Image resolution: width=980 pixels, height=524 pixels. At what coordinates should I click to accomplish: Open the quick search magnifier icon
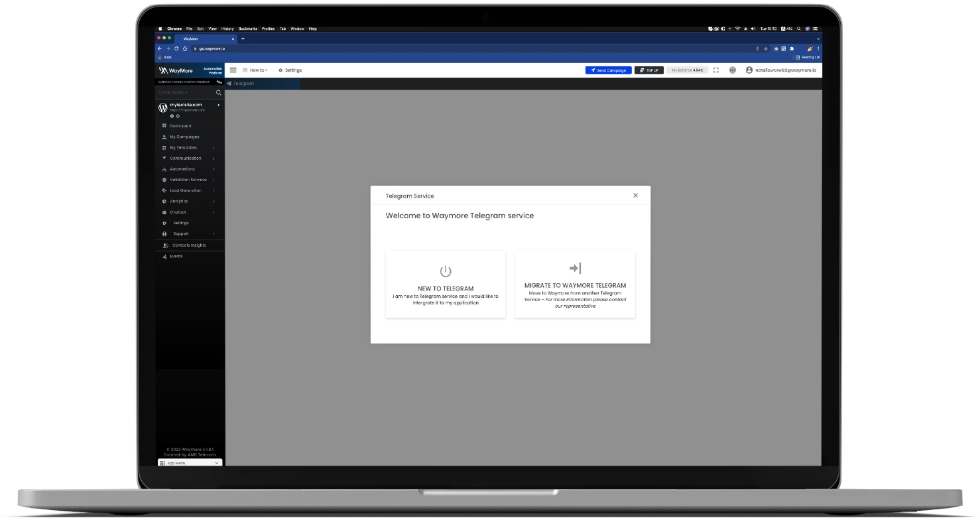click(219, 93)
